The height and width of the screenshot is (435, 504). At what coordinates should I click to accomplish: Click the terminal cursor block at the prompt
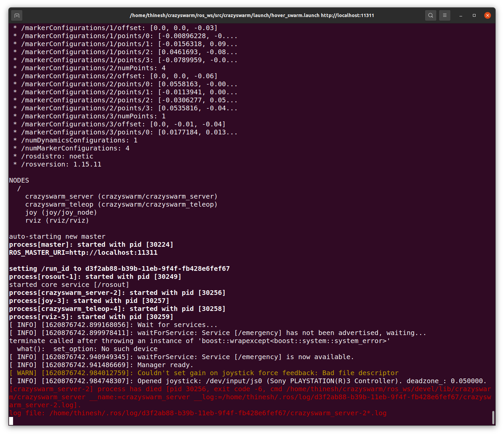pos(11,421)
